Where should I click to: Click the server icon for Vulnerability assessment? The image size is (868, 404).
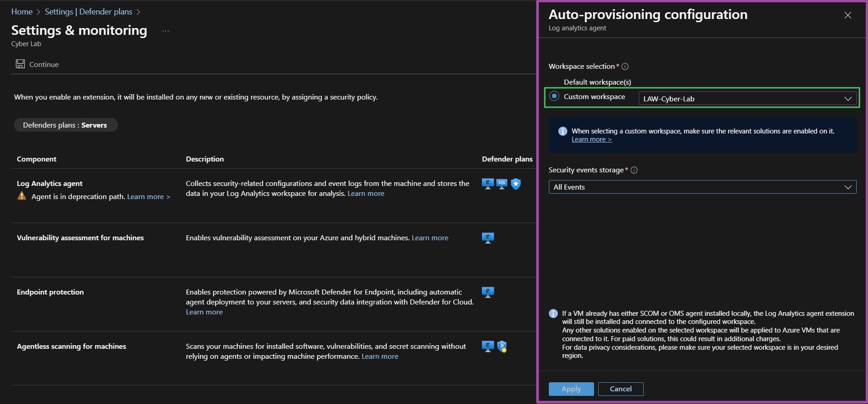pos(488,238)
